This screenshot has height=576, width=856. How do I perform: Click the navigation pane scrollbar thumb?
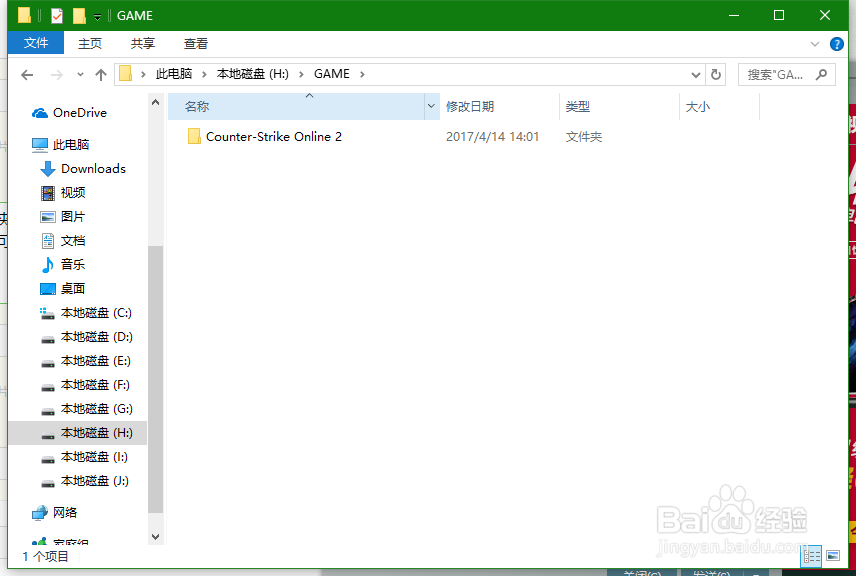point(156,379)
